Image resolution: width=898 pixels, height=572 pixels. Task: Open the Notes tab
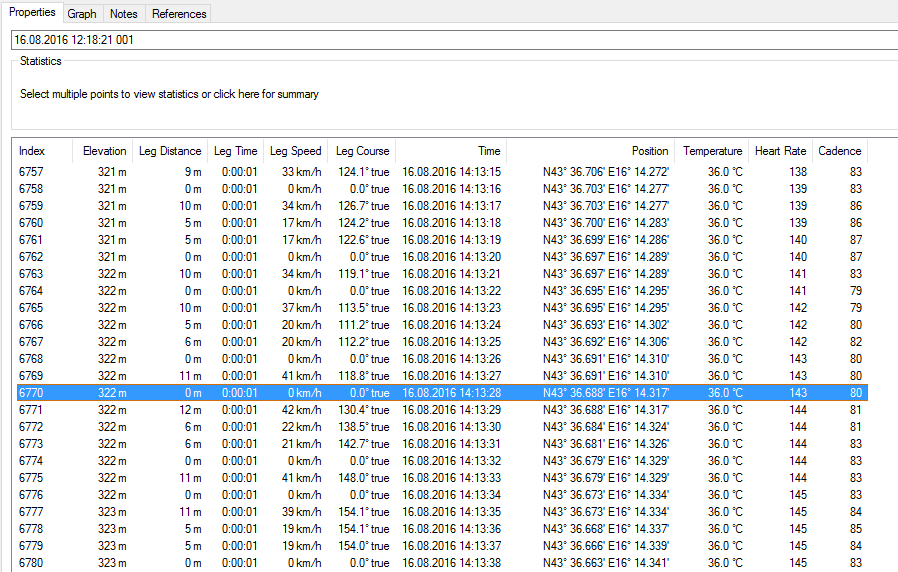pyautogui.click(x=124, y=14)
